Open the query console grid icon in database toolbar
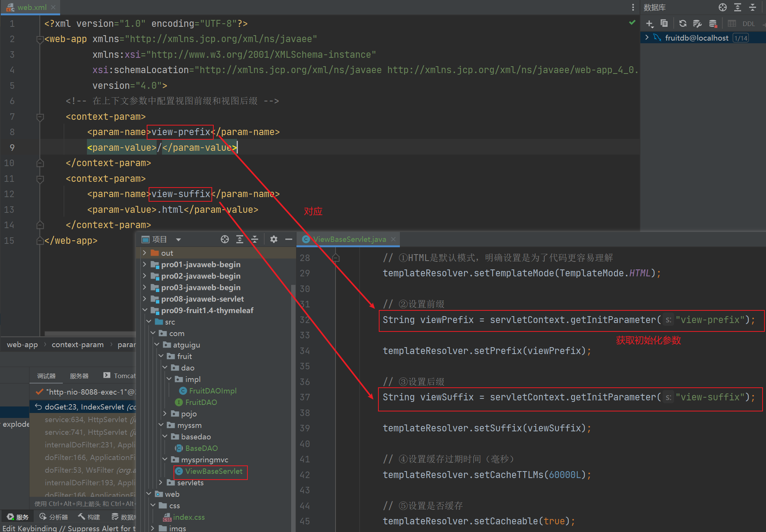 click(732, 23)
